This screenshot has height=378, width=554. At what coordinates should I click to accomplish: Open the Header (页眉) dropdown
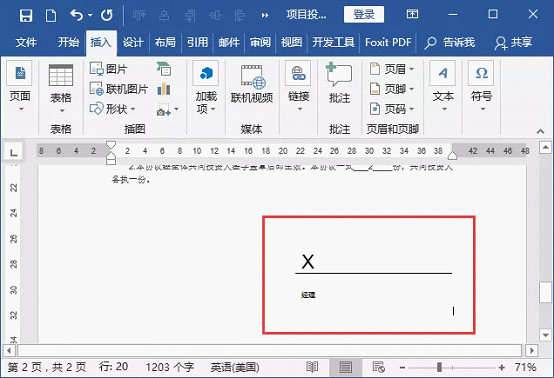pyautogui.click(x=391, y=69)
